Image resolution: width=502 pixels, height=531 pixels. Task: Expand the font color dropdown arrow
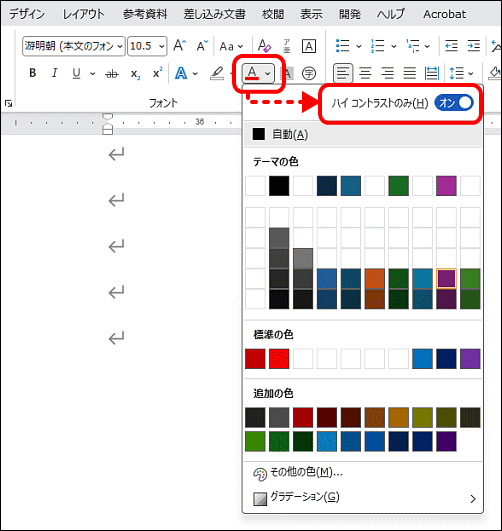coord(268,73)
